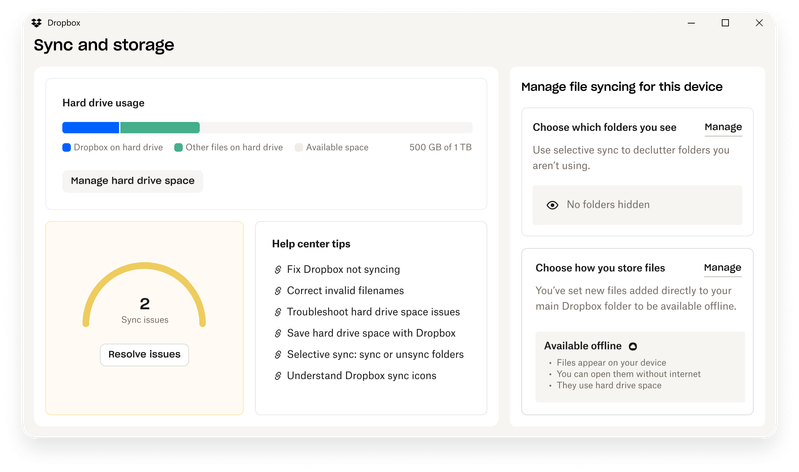Click the eye icon next to No folders hidden
This screenshot has height=472, width=799.
point(552,205)
